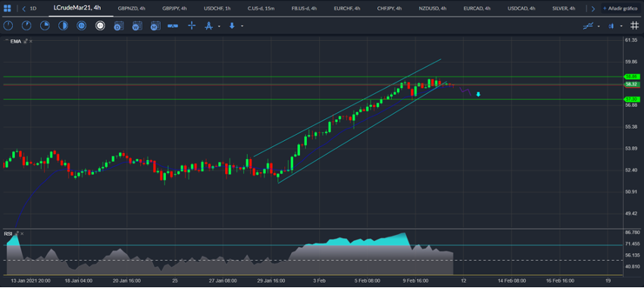The width and height of the screenshot is (644, 288).
Task: Remove the EMA indicator with x
Action: (x=31, y=41)
